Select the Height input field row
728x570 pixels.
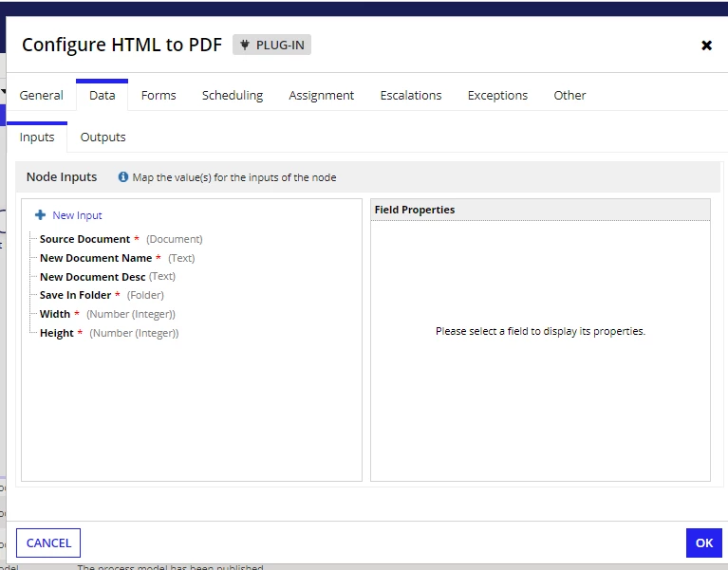109,333
